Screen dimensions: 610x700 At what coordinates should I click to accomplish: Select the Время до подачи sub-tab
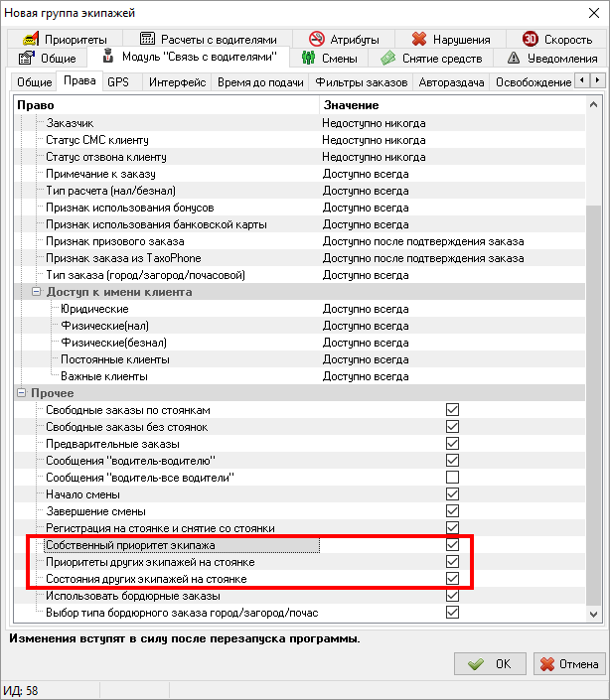tap(260, 82)
